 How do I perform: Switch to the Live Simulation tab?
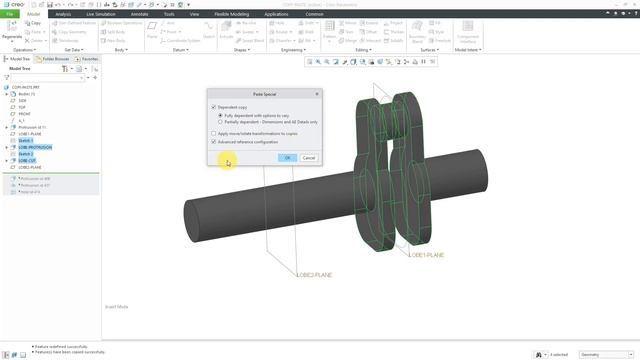click(101, 14)
